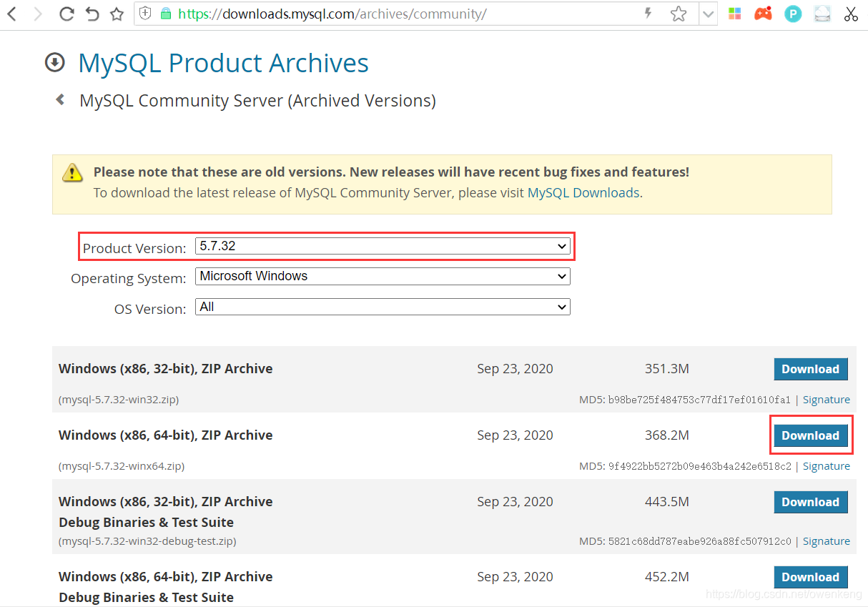Click 'Windows (x86, 64-bit), ZIP Archive' 368.2M row title
This screenshot has height=607, width=868.
[166, 435]
